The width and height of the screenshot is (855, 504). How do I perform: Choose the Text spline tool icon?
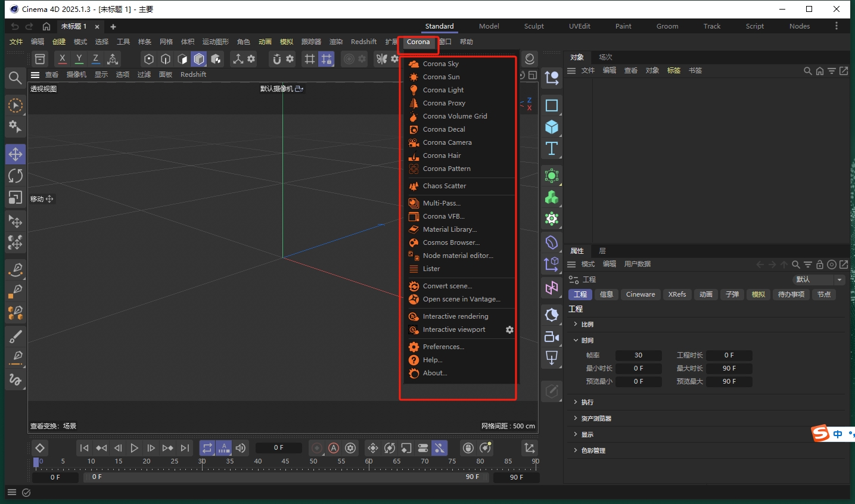552,148
